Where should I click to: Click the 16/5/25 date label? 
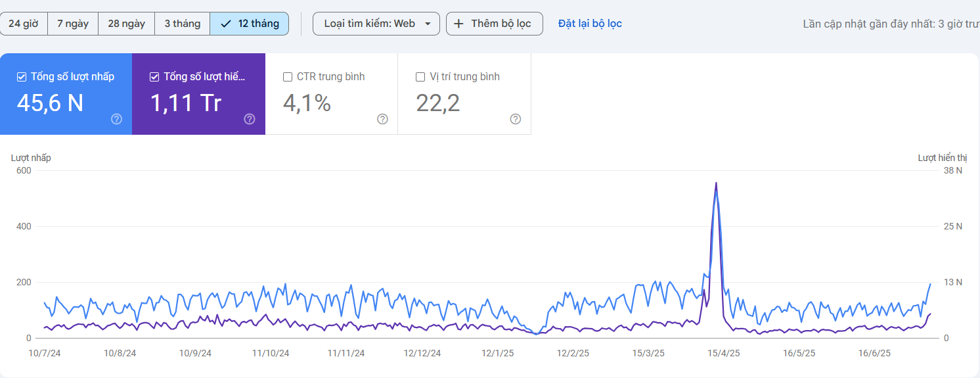pos(799,353)
